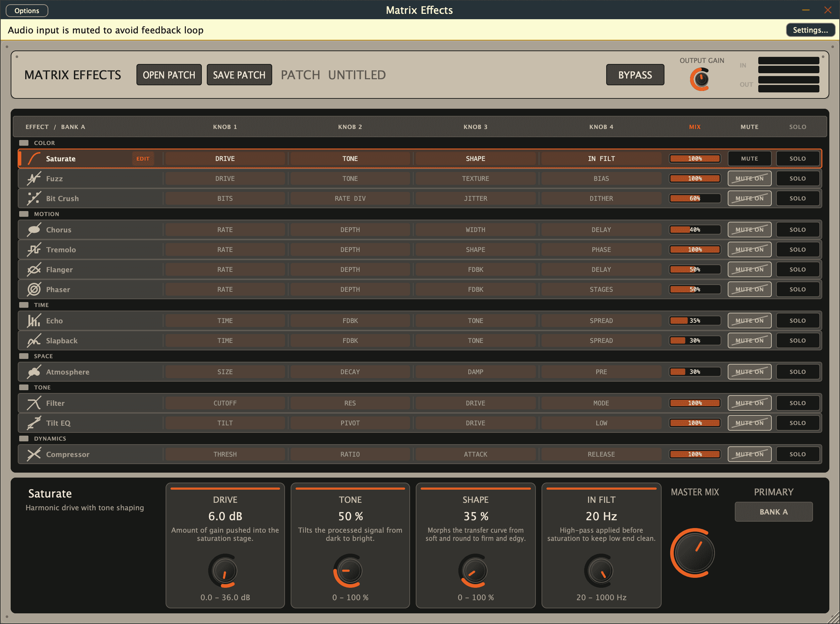Click the Chorus effect icon
Screen dimensions: 840x624
pyautogui.click(x=34, y=230)
